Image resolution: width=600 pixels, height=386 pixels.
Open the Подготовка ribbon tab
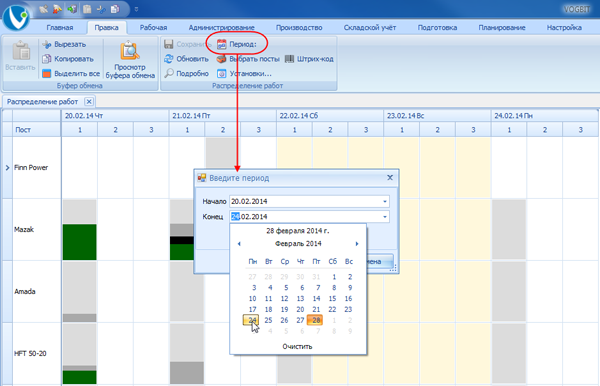pos(437,28)
